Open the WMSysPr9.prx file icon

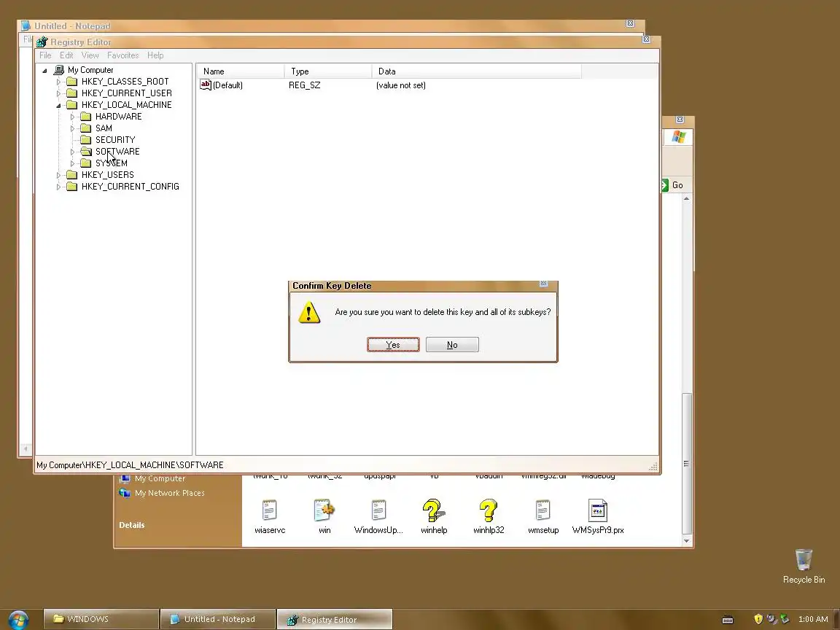pyautogui.click(x=598, y=510)
